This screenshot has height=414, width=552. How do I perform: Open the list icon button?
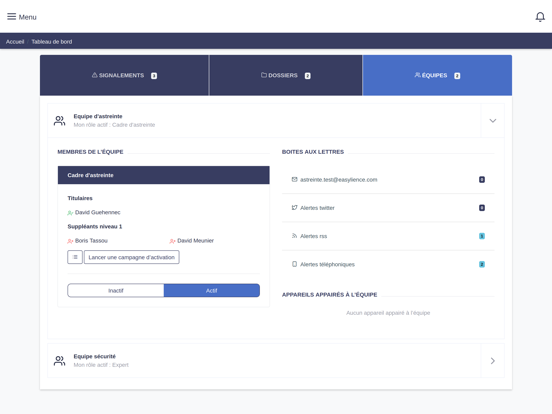click(x=75, y=257)
